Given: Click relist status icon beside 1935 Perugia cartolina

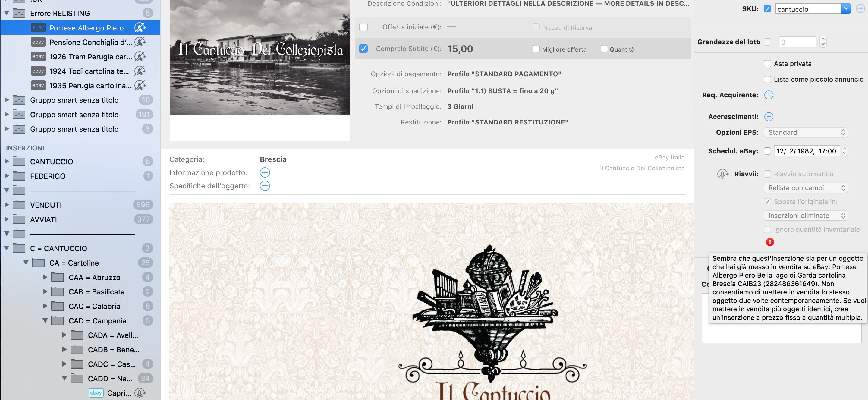Looking at the screenshot, I should coord(140,86).
